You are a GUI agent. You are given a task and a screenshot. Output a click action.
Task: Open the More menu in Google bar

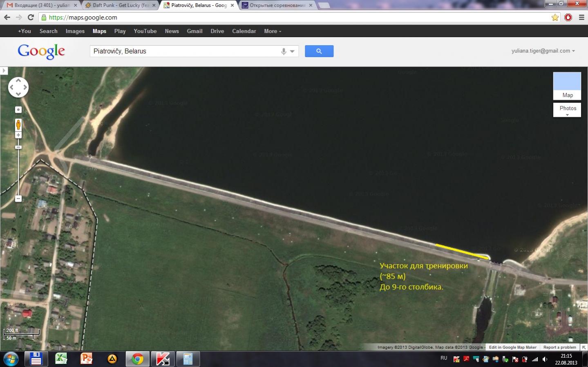click(x=272, y=31)
